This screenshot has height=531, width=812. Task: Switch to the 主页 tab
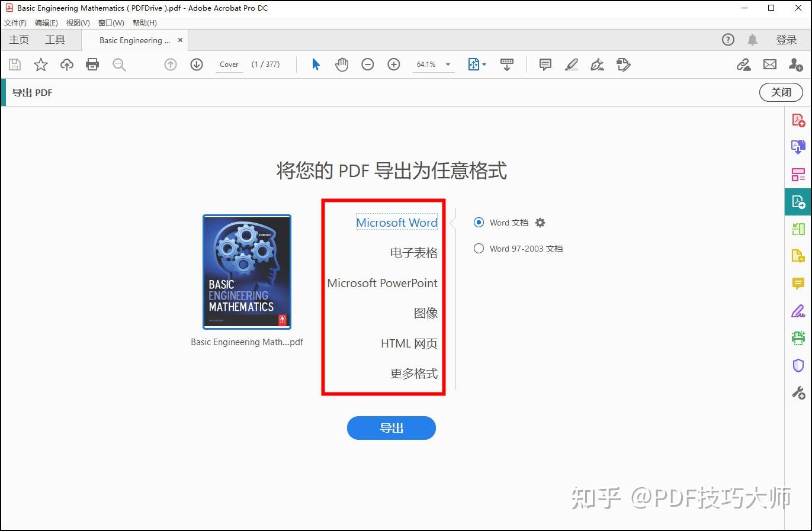click(19, 40)
